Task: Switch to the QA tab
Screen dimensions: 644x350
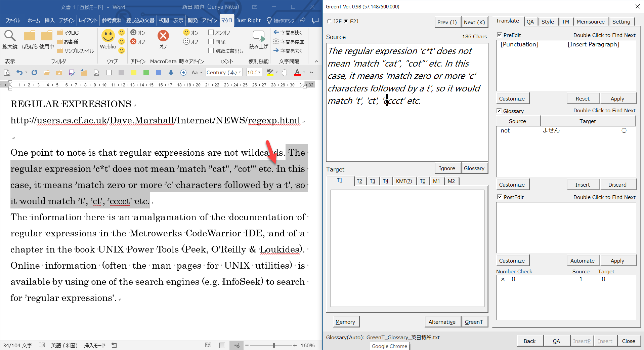Action: (x=530, y=22)
